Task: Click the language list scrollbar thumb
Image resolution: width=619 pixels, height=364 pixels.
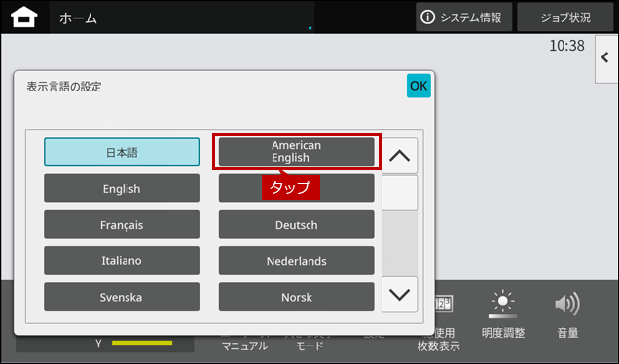Action: tap(399, 193)
